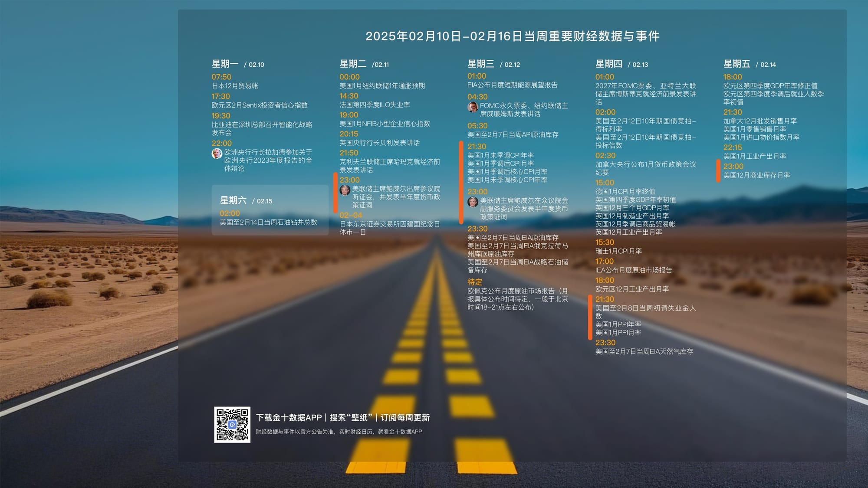Click 日本12月贸易帐 event on Monday

pyautogui.click(x=235, y=86)
